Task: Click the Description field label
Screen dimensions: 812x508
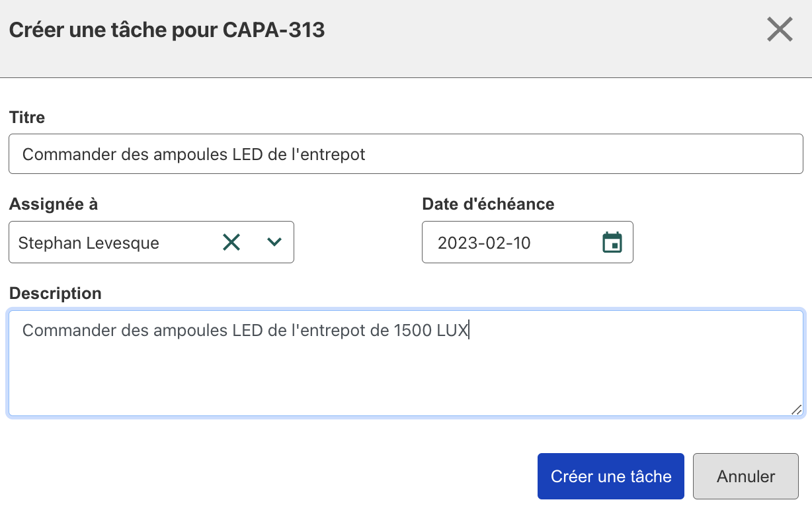Action: [56, 293]
